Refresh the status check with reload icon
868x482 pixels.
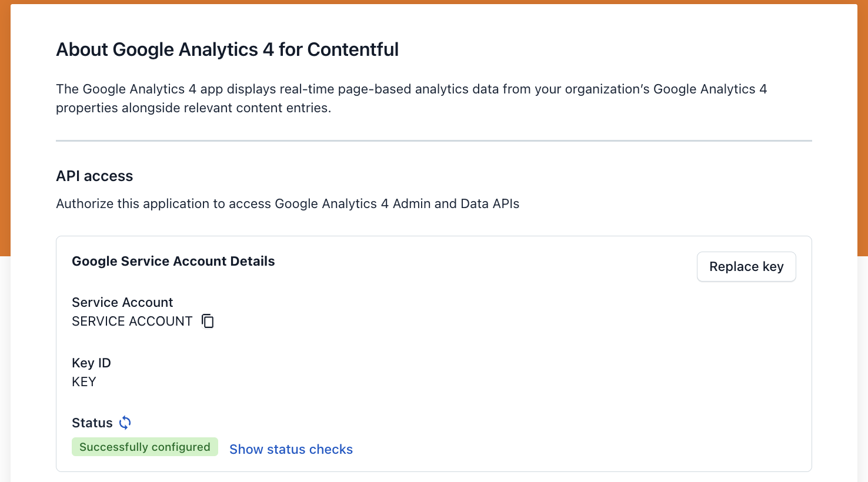pos(125,423)
